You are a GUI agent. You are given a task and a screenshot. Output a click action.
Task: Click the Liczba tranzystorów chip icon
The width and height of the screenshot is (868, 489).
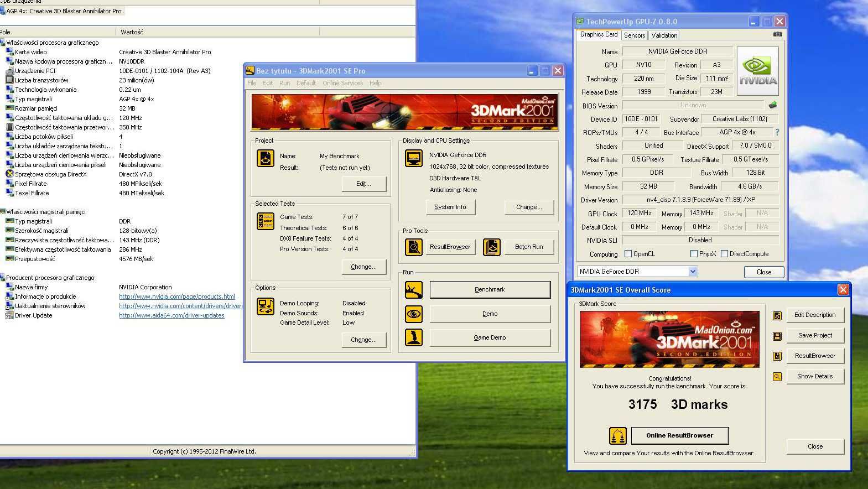click(9, 80)
